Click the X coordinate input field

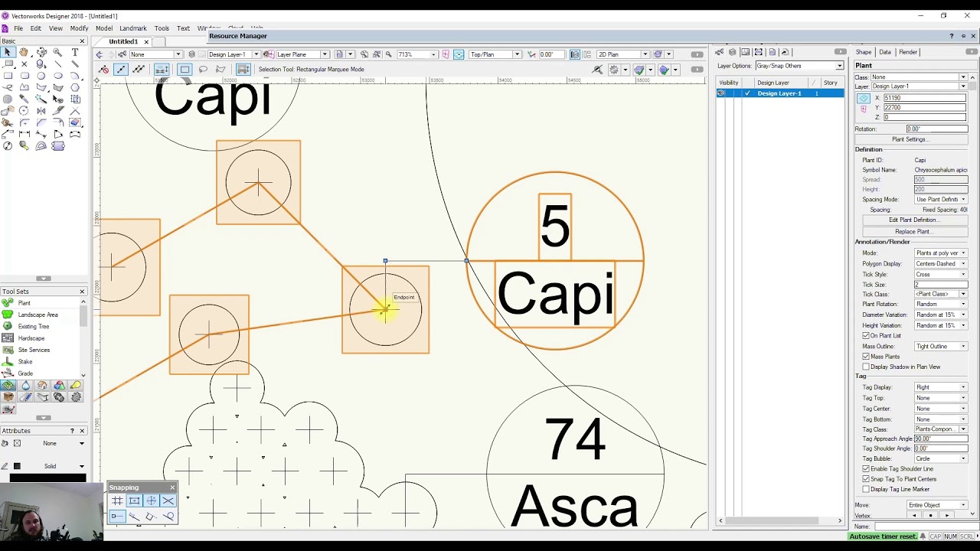926,98
